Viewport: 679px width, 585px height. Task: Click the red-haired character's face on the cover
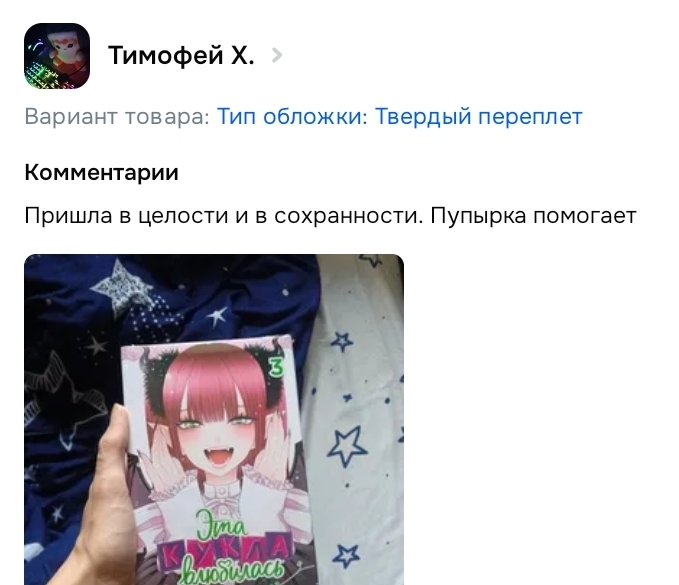216,435
